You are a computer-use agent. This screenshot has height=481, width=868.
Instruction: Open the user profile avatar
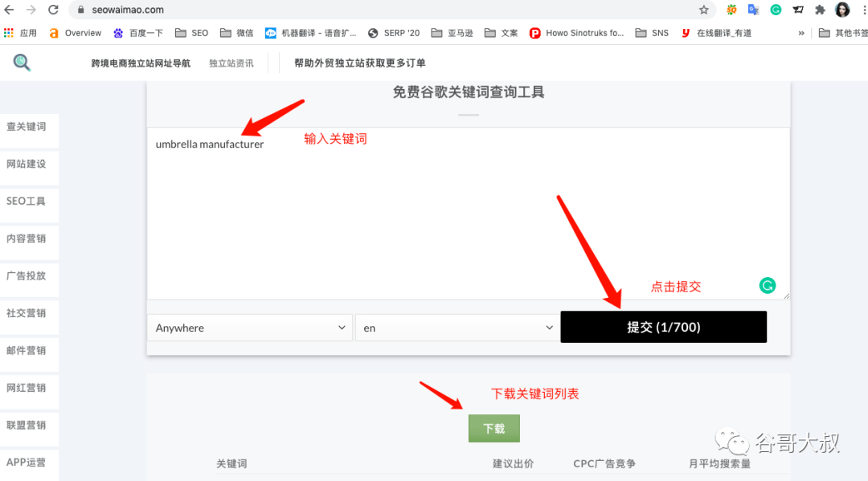pos(842,10)
